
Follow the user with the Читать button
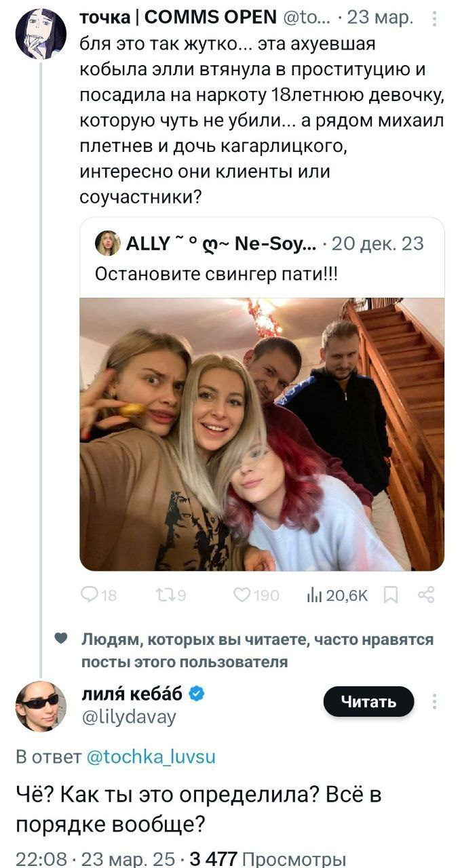click(x=368, y=702)
